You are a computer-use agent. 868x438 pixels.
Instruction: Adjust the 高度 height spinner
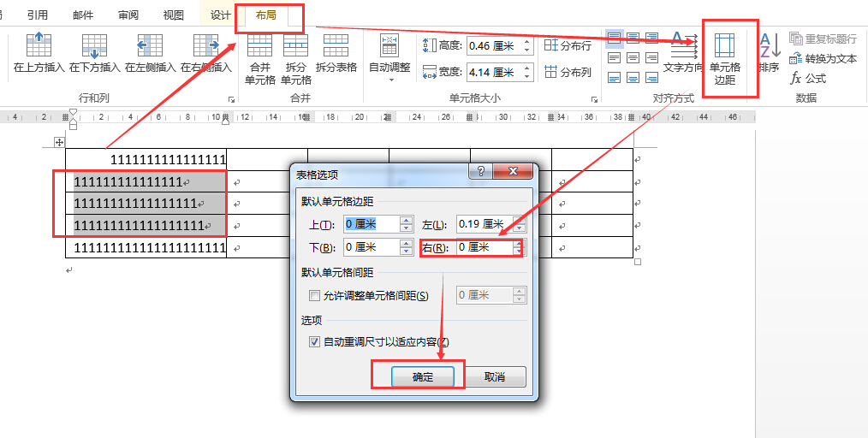pyautogui.click(x=527, y=46)
